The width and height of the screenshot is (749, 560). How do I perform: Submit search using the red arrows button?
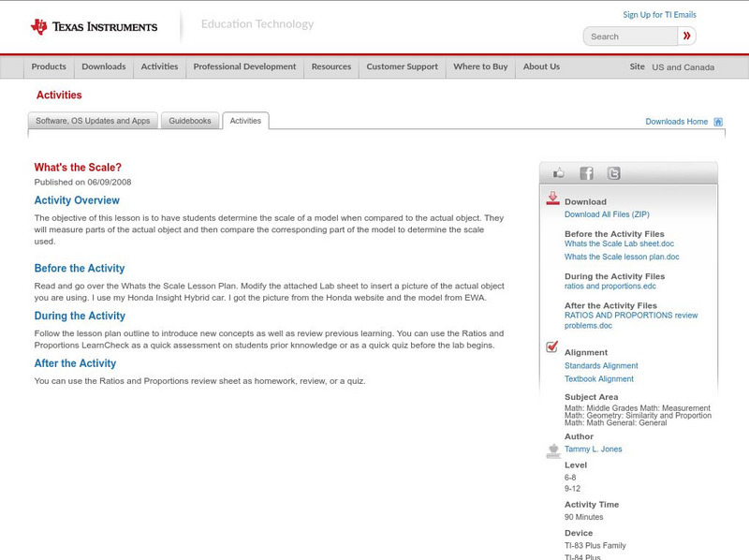click(x=686, y=36)
